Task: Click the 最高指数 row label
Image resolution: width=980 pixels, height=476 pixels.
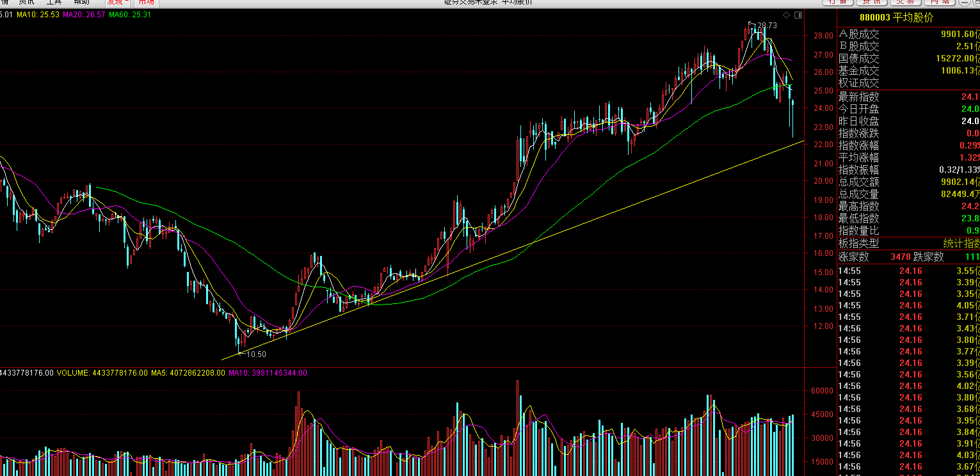Action: pyautogui.click(x=859, y=207)
